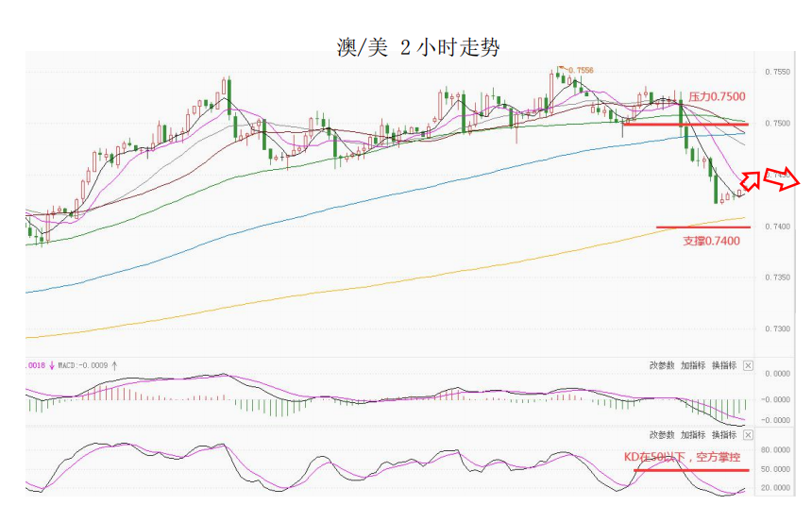Select the 支撑0.7400 support label
Viewport: 812px width, 522px height.
tap(711, 241)
